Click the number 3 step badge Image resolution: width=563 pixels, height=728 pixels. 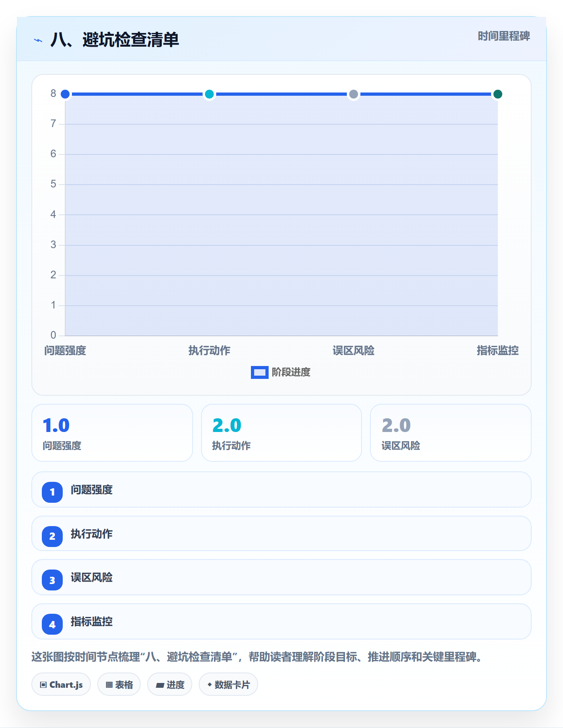click(x=52, y=580)
